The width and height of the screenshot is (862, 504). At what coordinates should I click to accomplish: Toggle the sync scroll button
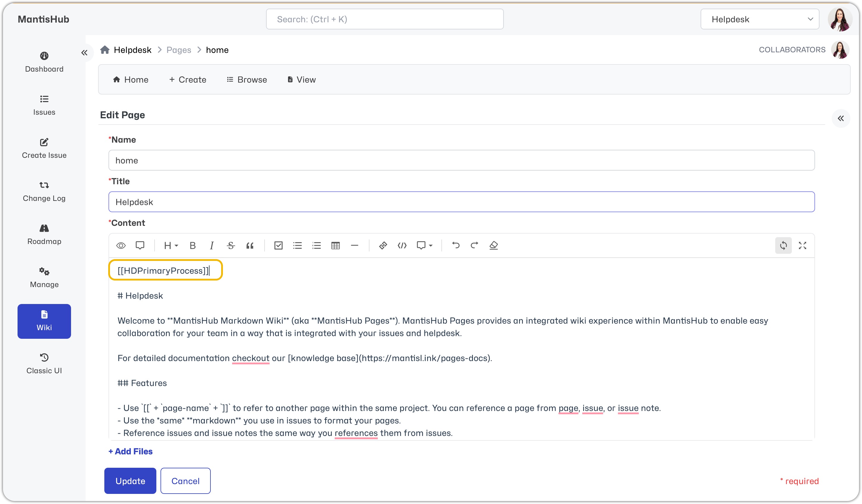point(783,245)
